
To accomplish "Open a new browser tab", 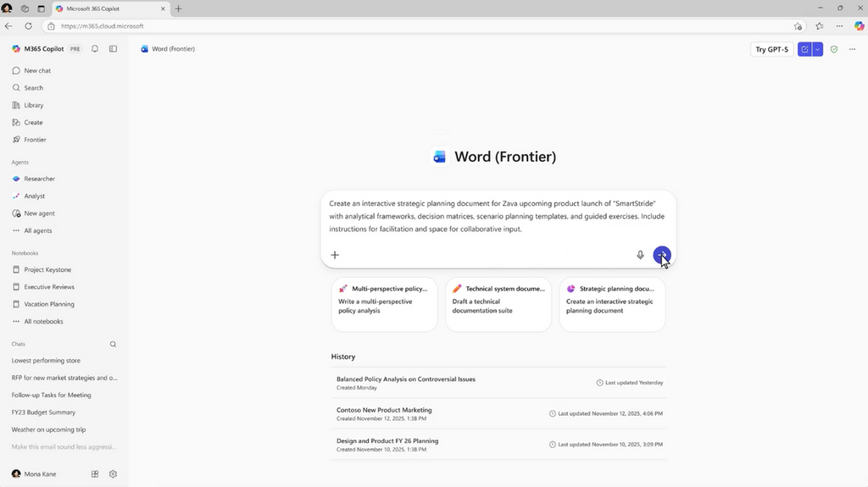I will pos(178,8).
